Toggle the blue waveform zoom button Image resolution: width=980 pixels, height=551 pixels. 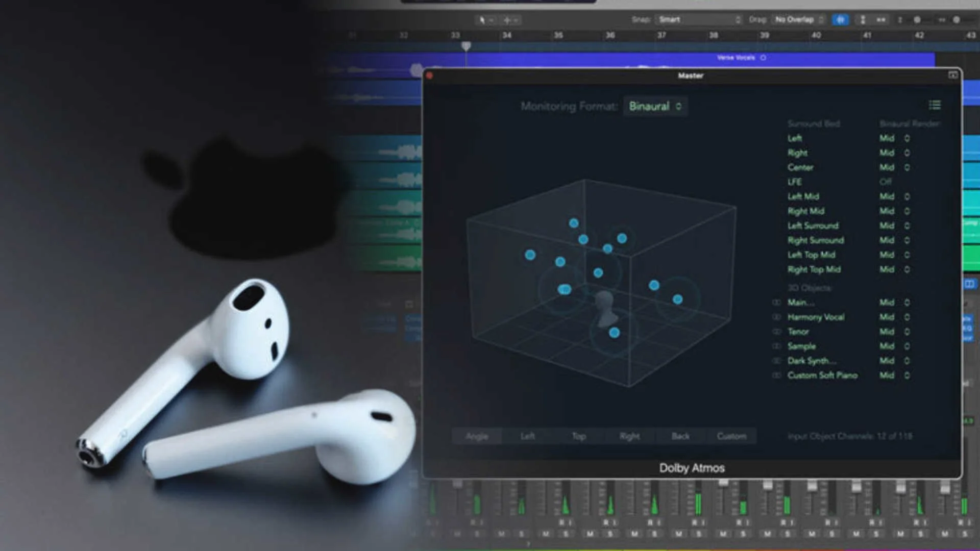click(840, 19)
